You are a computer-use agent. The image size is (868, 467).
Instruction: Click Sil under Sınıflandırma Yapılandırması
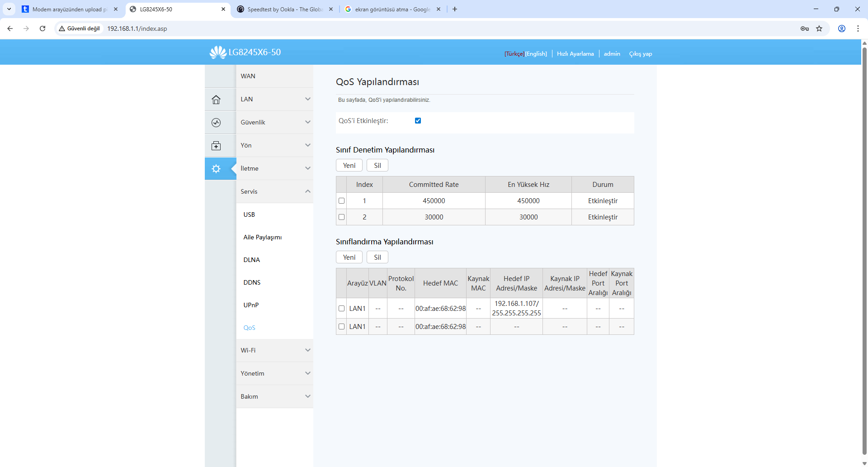(x=377, y=257)
